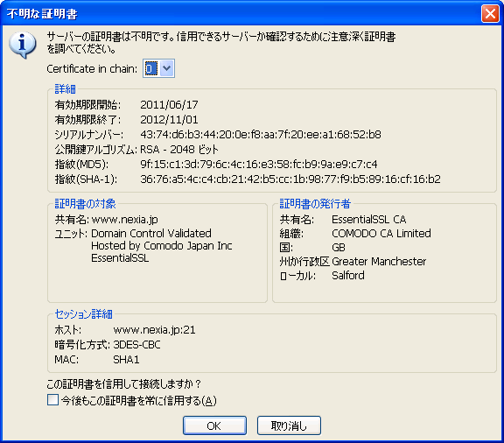Screen dimensions: 504x443
Task: Confirm with the OK button
Action: pyautogui.click(x=214, y=425)
